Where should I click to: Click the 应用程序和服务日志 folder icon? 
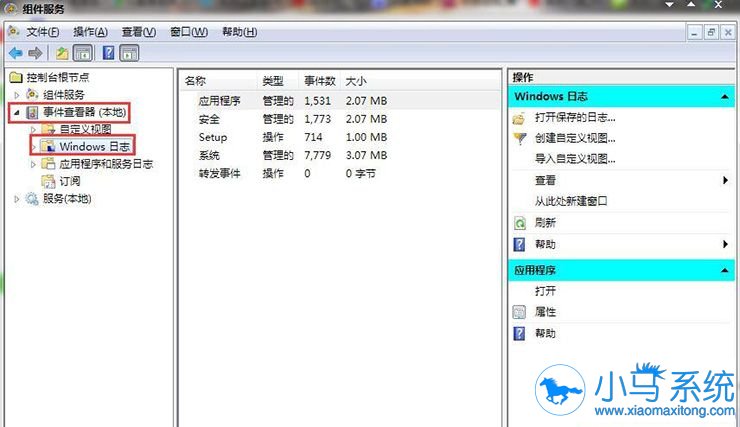pyautogui.click(x=48, y=164)
